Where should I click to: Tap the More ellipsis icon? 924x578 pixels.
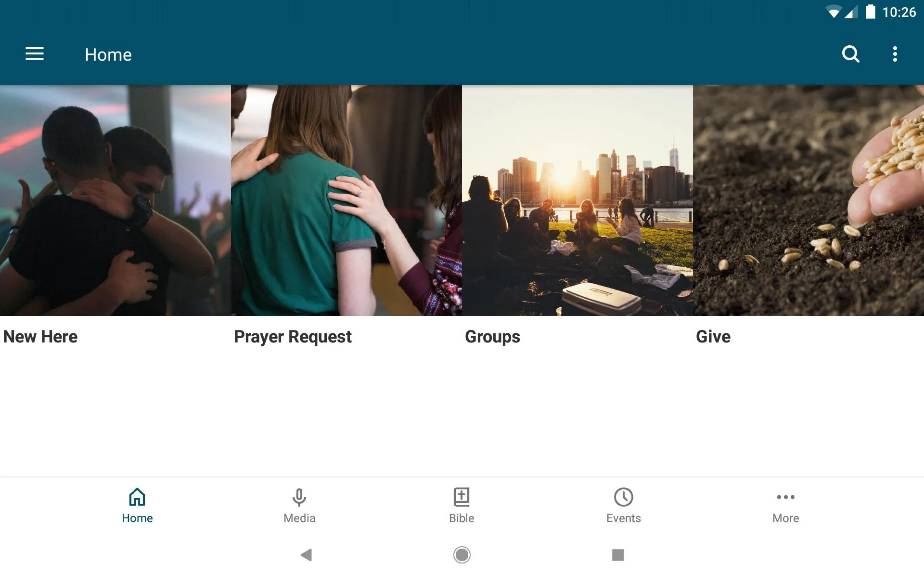(785, 498)
